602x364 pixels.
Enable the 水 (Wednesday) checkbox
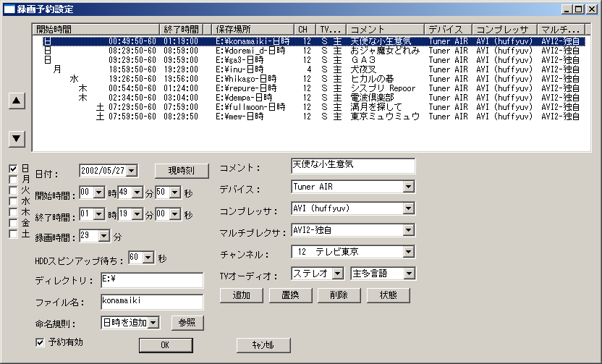click(14, 201)
